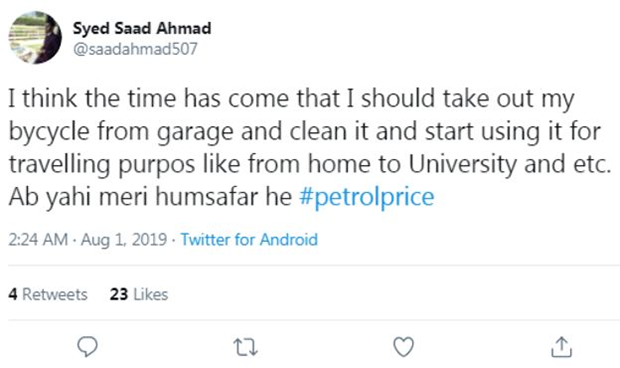Open the share menu via upload arrow icon

[x=561, y=347]
